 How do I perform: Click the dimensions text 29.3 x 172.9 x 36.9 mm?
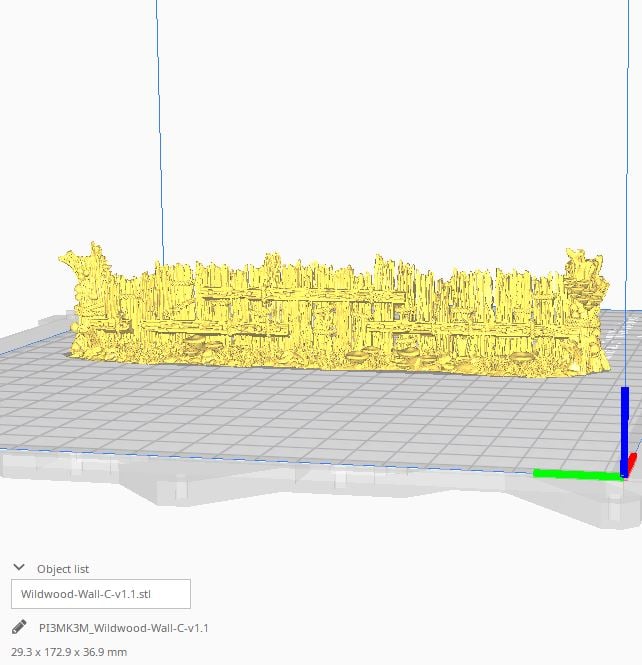pyautogui.click(x=69, y=652)
